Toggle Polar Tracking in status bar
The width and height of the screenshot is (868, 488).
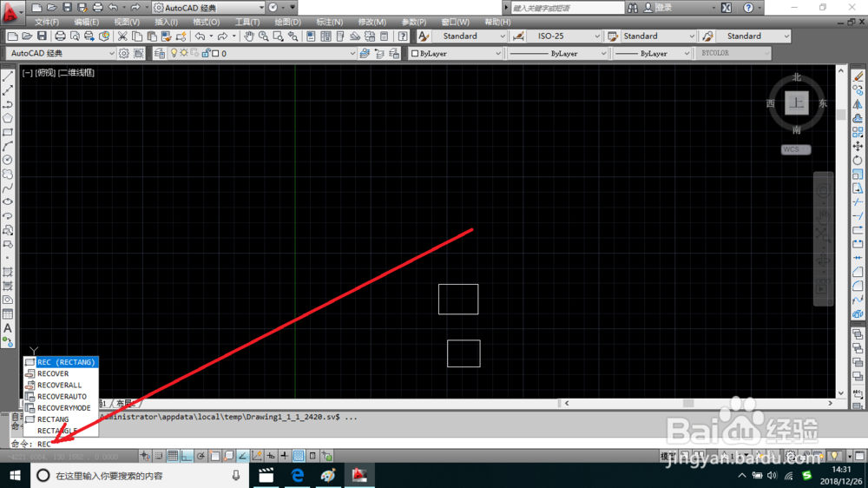pos(201,456)
